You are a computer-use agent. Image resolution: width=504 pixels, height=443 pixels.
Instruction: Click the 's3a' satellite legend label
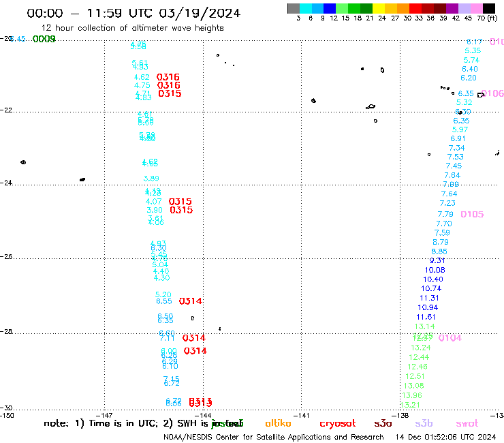[x=383, y=424]
